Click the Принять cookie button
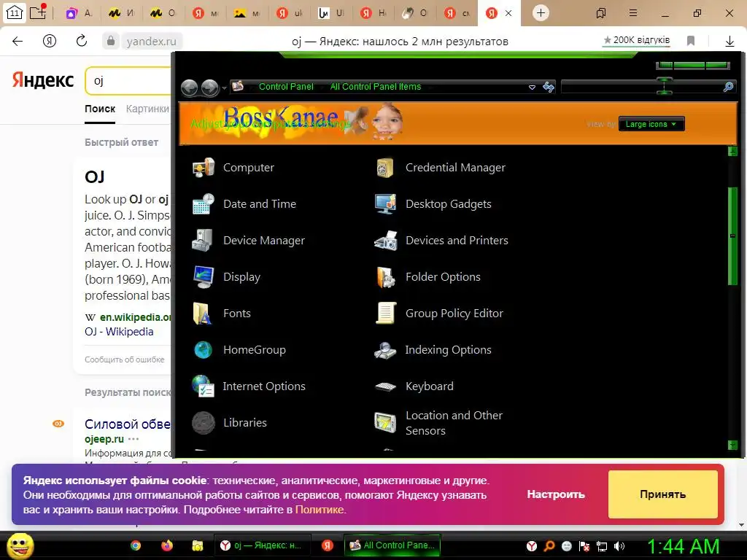The height and width of the screenshot is (560, 747). click(x=662, y=494)
